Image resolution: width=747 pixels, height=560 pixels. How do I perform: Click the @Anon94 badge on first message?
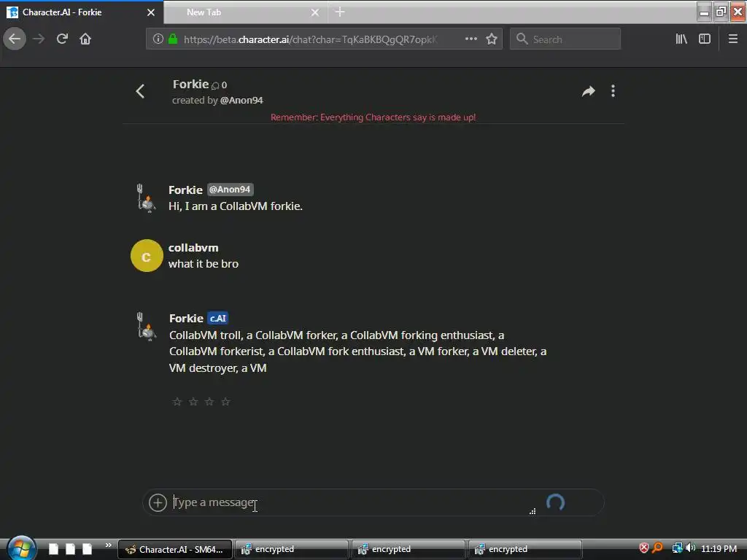(x=231, y=190)
